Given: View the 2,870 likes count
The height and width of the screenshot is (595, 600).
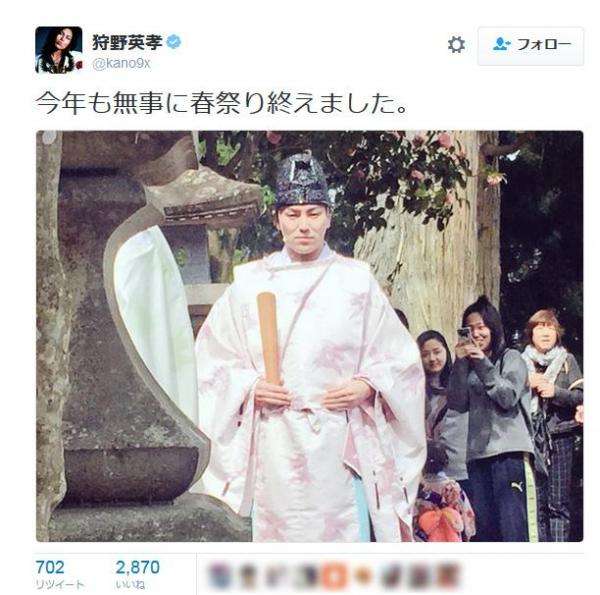Looking at the screenshot, I should 137,567.
